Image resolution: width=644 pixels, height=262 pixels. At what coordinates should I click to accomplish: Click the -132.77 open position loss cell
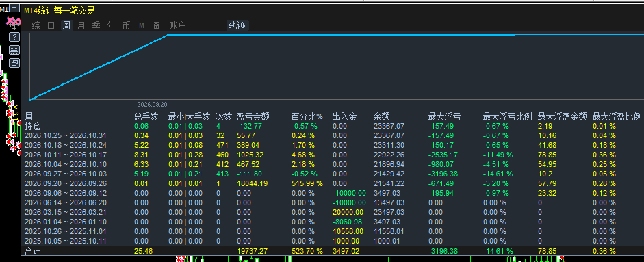point(250,126)
